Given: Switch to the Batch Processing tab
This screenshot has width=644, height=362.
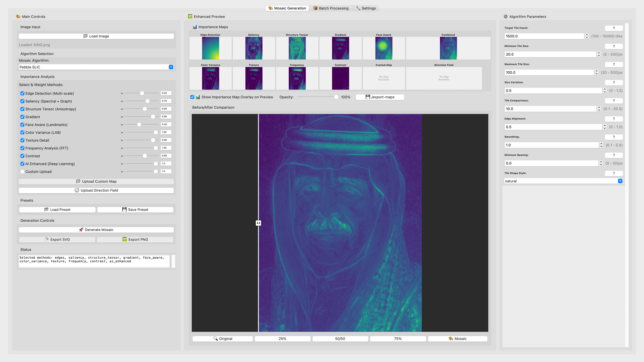Looking at the screenshot, I should coord(331,8).
